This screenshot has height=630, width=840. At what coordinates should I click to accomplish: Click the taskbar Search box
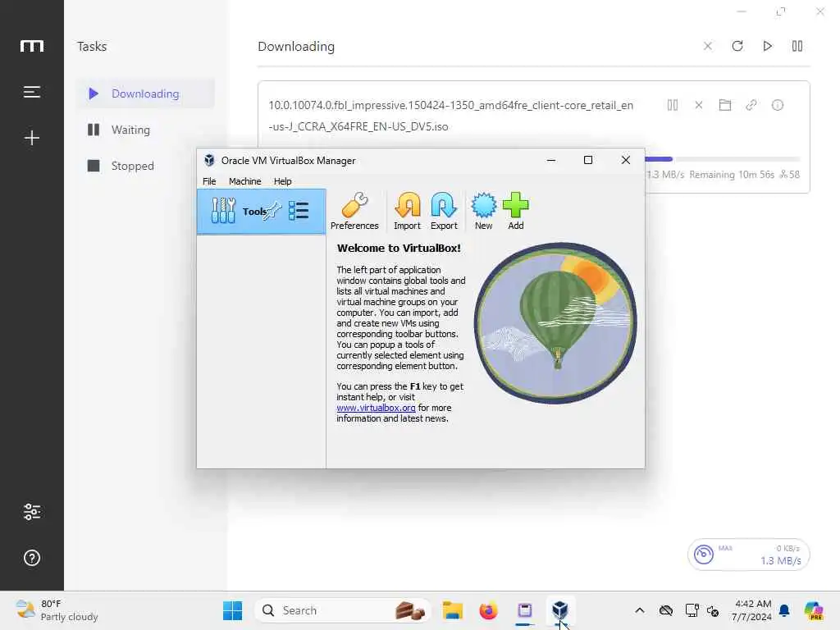(342, 610)
